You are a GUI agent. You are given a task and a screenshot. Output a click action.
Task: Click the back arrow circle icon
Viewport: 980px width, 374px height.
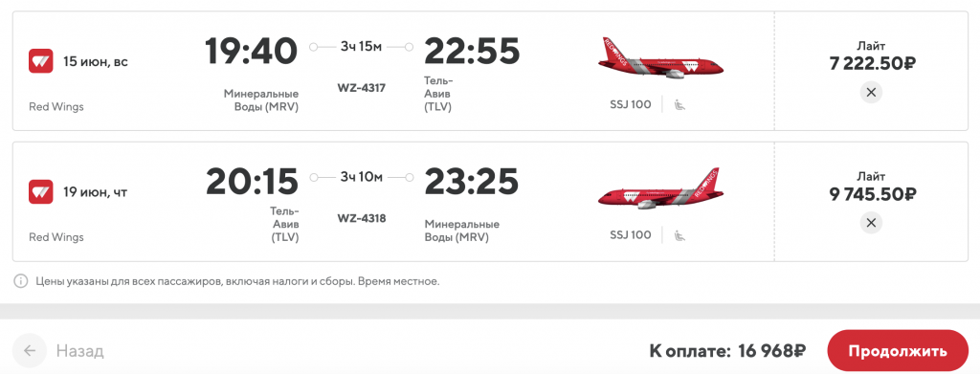pyautogui.click(x=30, y=351)
